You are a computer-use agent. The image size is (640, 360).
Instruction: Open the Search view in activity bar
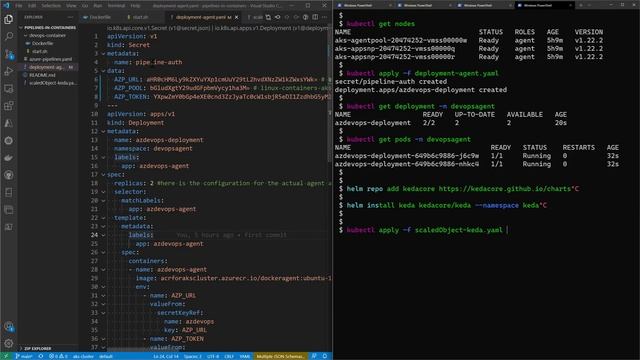[x=9, y=36]
